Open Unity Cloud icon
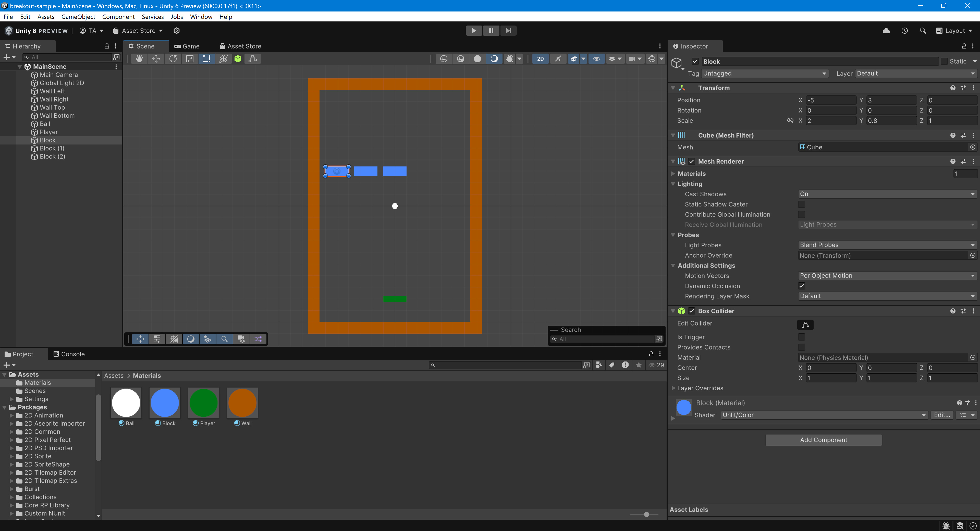The height and width of the screenshot is (531, 980). tap(886, 30)
